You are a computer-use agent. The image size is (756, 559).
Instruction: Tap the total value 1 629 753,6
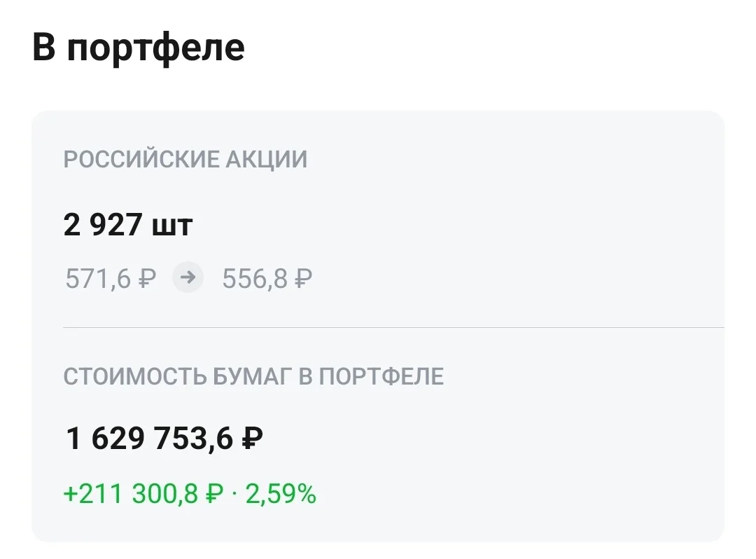150,439
